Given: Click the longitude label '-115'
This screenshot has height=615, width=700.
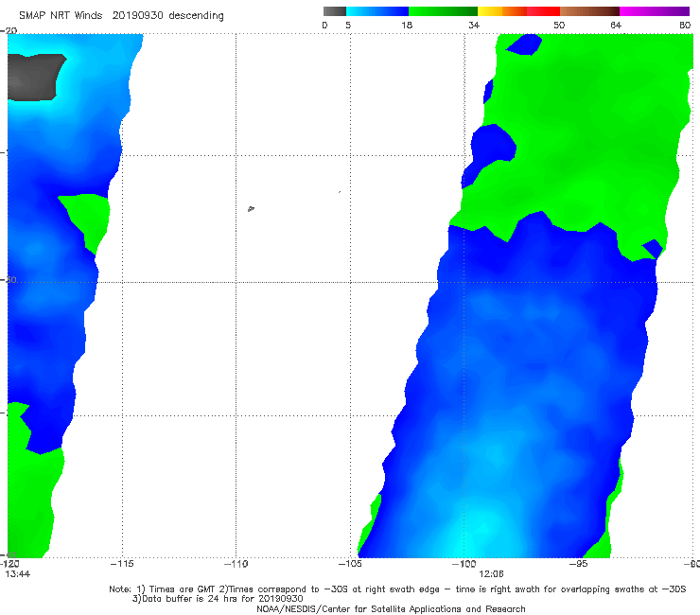Looking at the screenshot, I should click(122, 564).
